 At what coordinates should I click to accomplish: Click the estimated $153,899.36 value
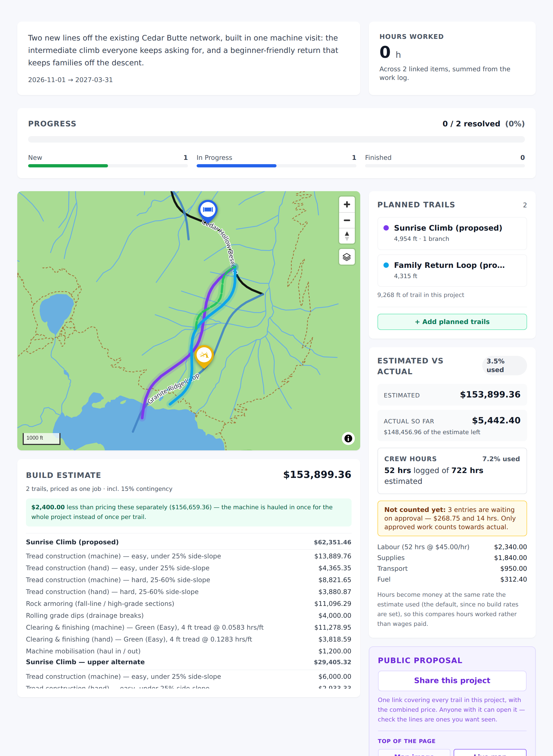pos(490,394)
